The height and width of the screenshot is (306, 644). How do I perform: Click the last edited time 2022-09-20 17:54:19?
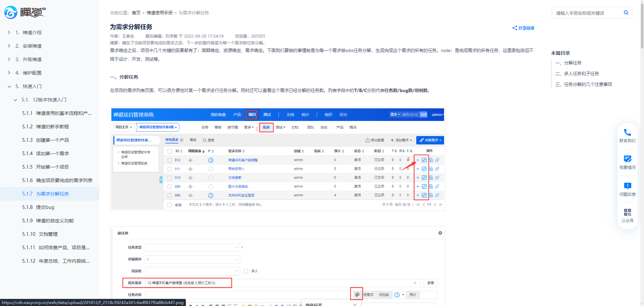(204, 36)
